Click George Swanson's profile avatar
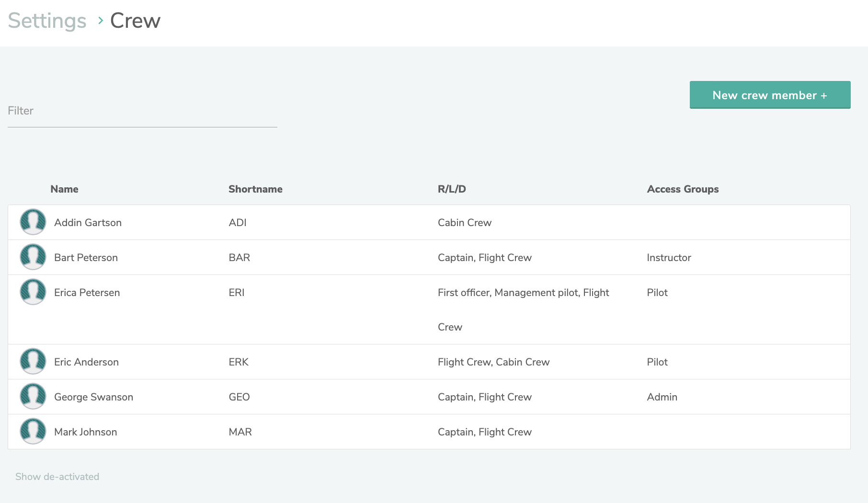Image resolution: width=868 pixels, height=503 pixels. click(x=33, y=396)
